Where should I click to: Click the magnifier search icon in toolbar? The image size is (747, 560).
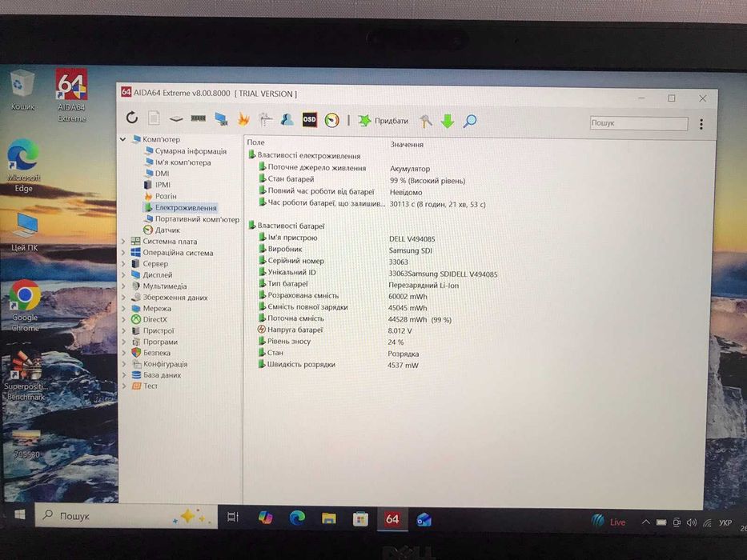(470, 121)
